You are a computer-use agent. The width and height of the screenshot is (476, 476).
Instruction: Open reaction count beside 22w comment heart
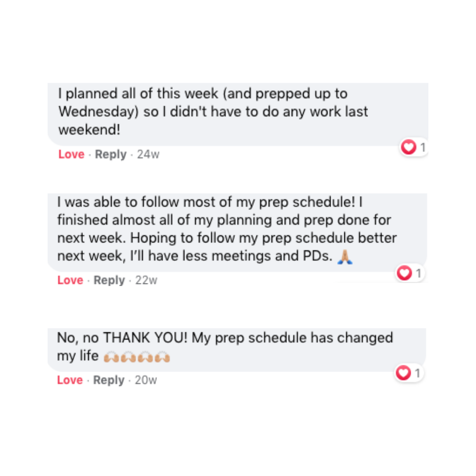point(419,273)
